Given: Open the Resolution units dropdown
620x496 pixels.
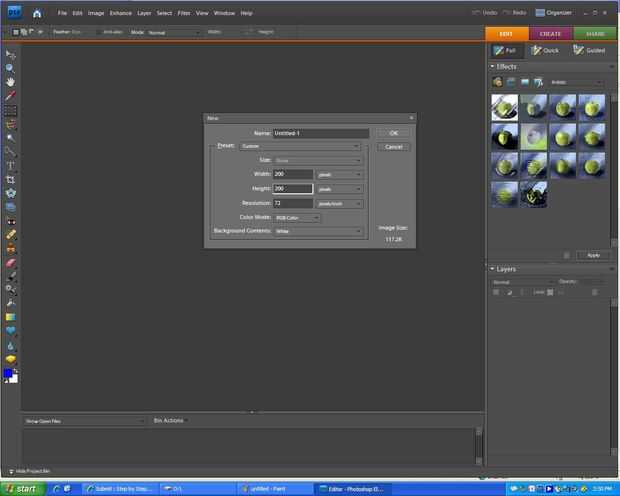Looking at the screenshot, I should 340,204.
